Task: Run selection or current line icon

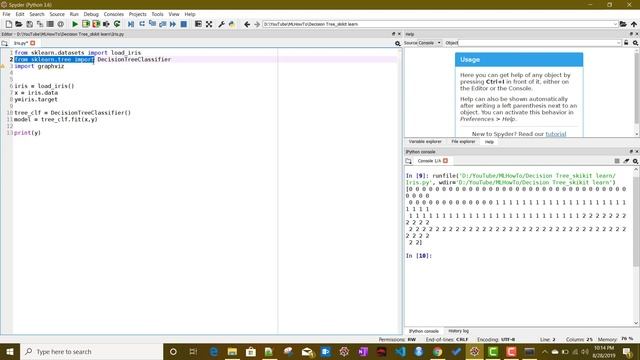Action: pos(106,24)
